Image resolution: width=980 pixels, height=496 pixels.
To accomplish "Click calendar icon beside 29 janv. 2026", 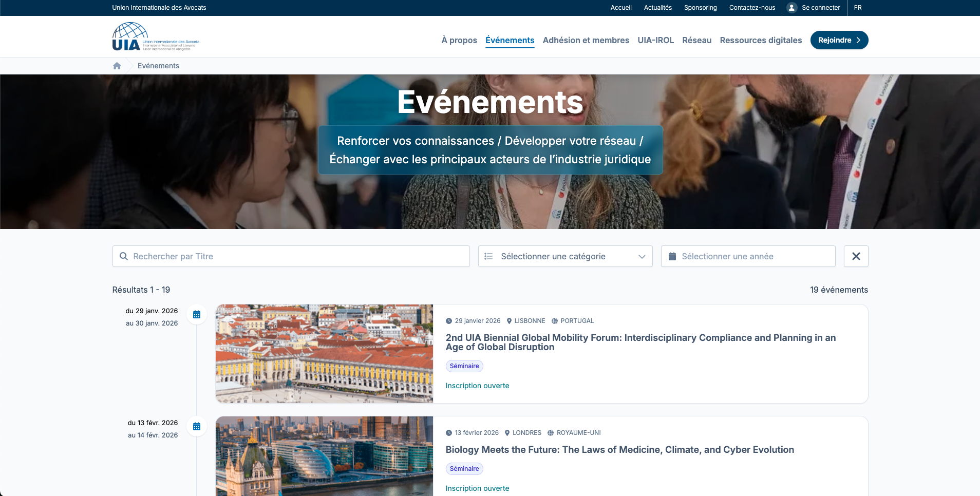I will [197, 314].
